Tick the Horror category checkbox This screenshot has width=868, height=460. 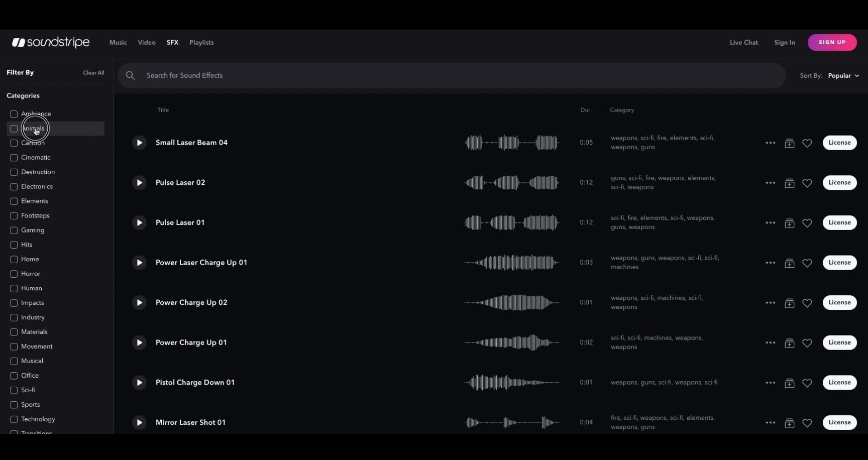[14, 274]
